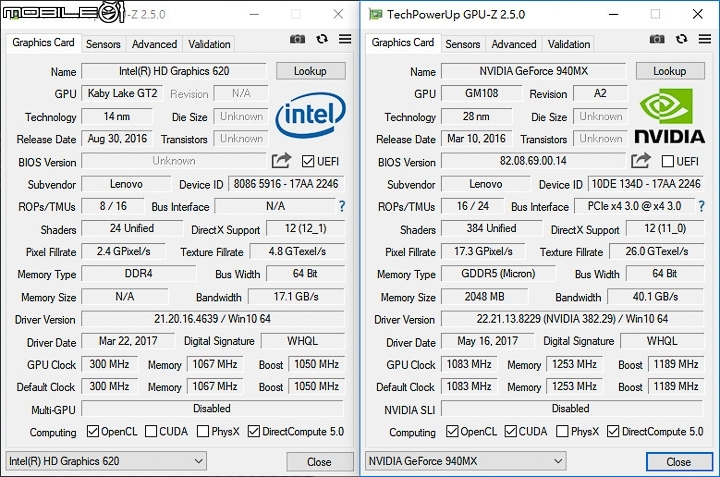Click Bus Interface question mark in Intel window

click(x=342, y=206)
